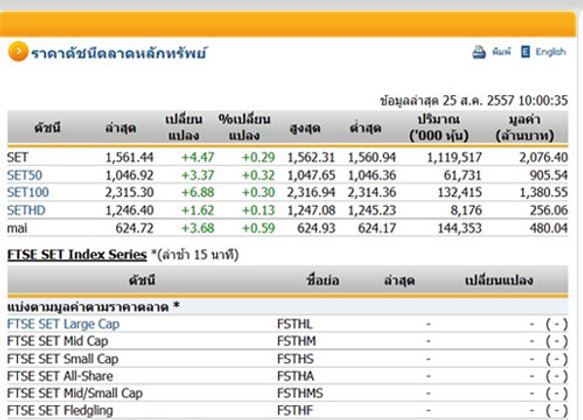The width and height of the screenshot is (583, 420).
Task: Click SET100 percent change +0.30
Action: click(x=258, y=193)
